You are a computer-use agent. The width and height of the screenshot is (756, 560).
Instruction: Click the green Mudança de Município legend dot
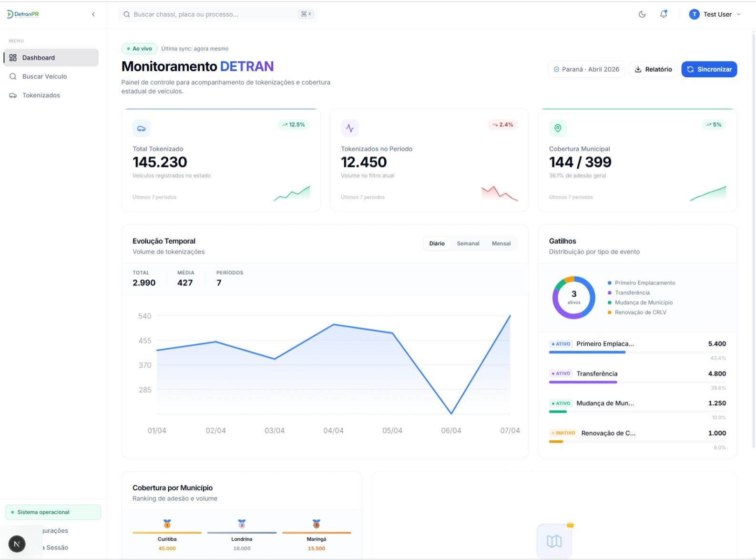pos(610,302)
